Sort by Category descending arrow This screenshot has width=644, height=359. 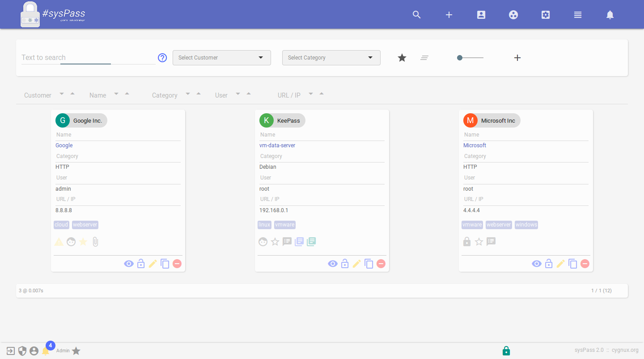(x=188, y=94)
